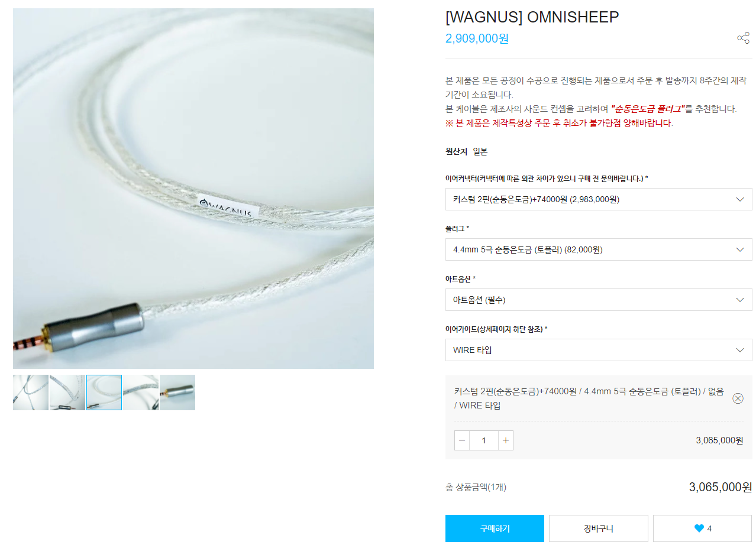
Task: Click the share icon beside the price
Action: click(743, 38)
